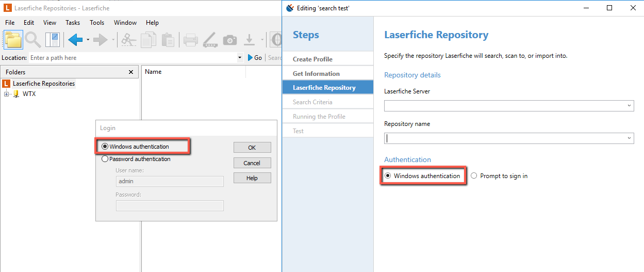Go to the Get Information step
Viewport: 644px width, 272px height.
tap(328, 73)
